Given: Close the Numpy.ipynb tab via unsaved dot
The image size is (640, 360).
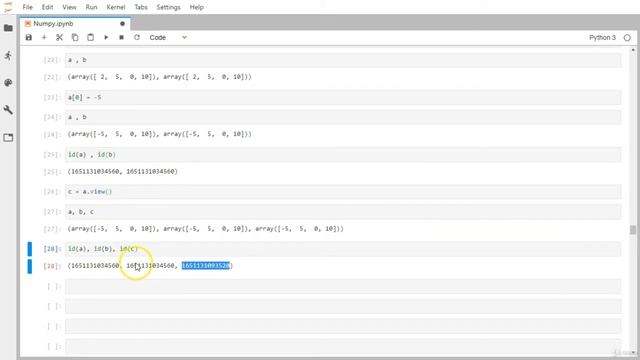Looking at the screenshot, I should 122,24.
